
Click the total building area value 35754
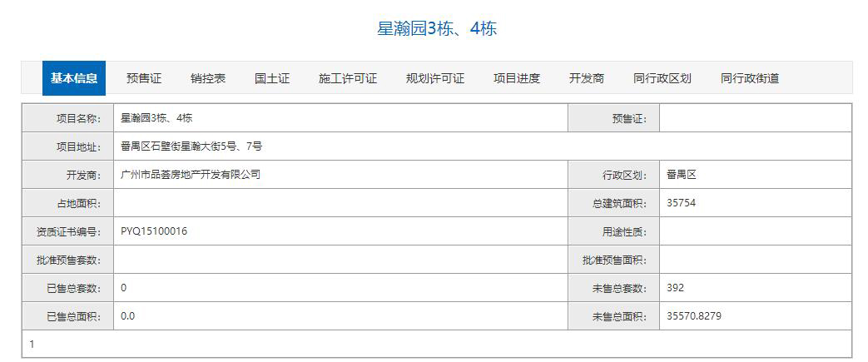point(682,203)
